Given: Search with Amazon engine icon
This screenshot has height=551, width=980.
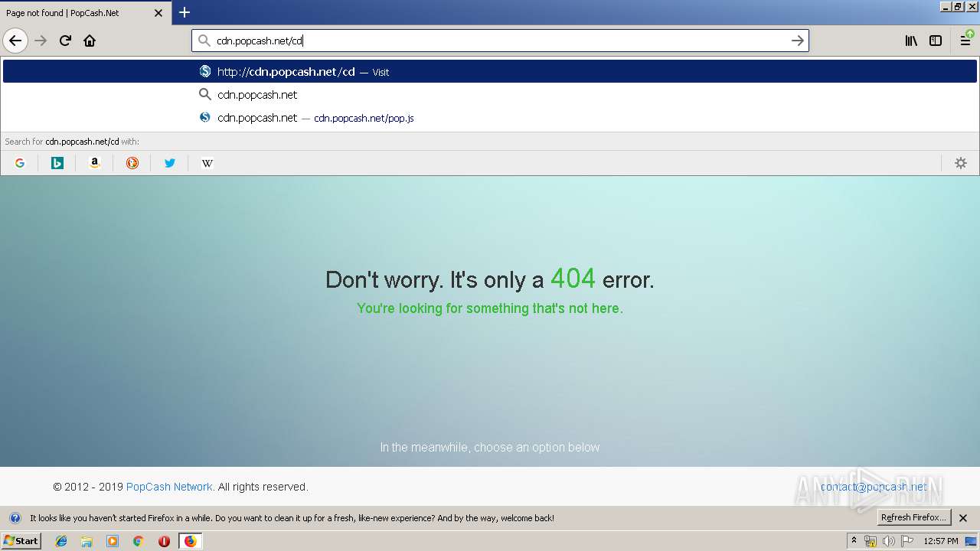Looking at the screenshot, I should coord(95,163).
